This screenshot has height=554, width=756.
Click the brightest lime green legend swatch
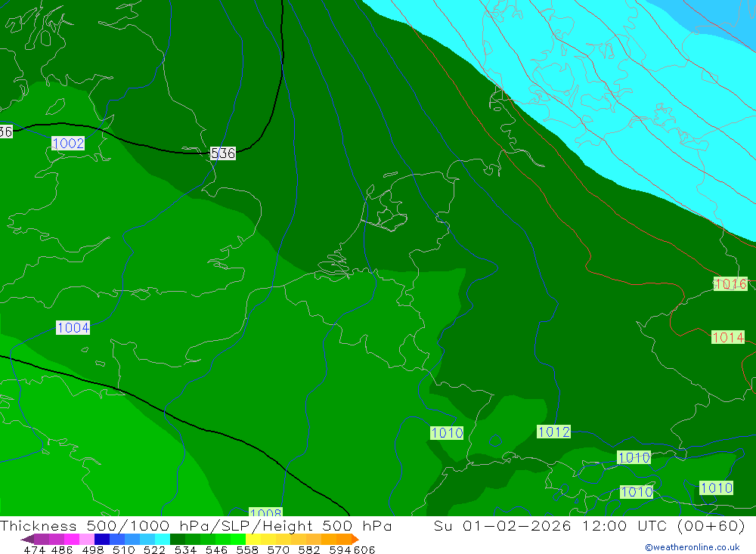coord(238,539)
